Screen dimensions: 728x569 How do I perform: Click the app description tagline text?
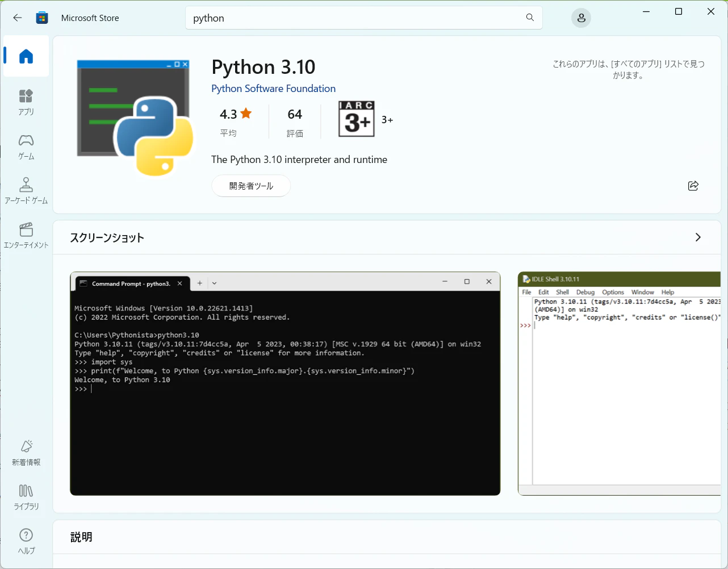tap(299, 160)
